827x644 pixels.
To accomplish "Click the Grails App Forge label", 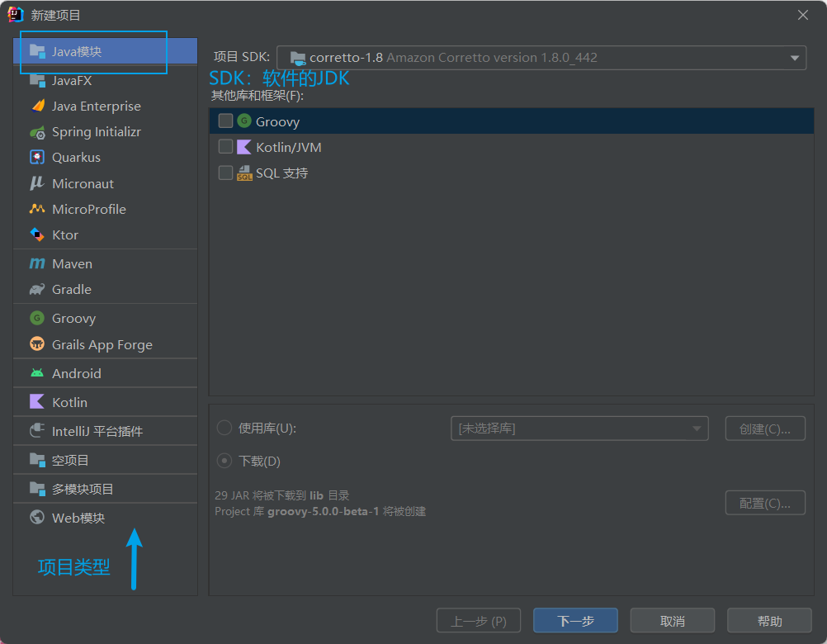I will click(x=102, y=345).
